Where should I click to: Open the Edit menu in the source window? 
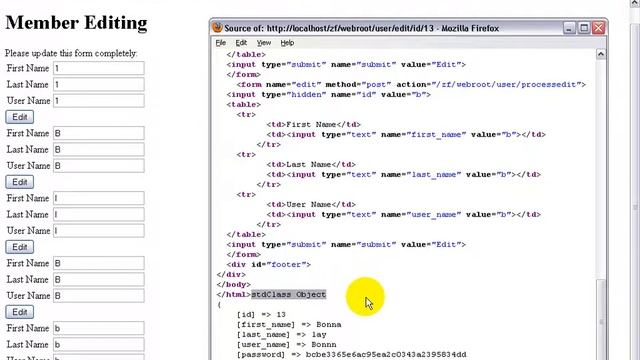[241, 43]
